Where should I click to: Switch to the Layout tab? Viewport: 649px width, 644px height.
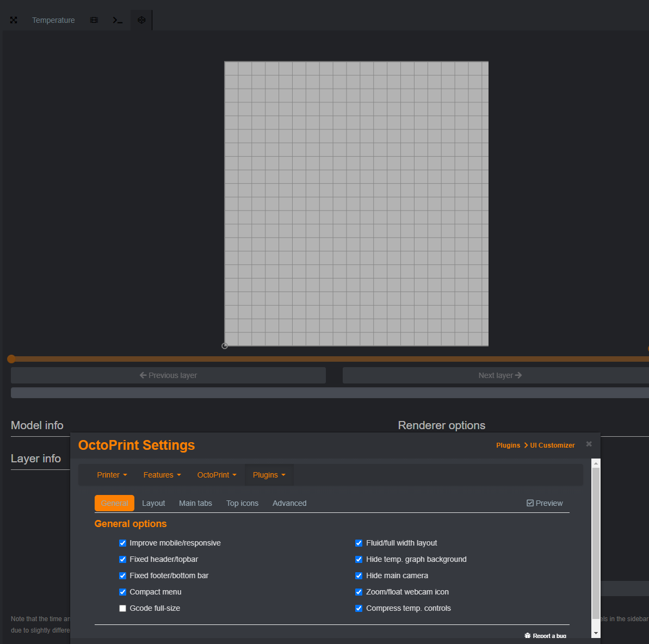pos(153,503)
